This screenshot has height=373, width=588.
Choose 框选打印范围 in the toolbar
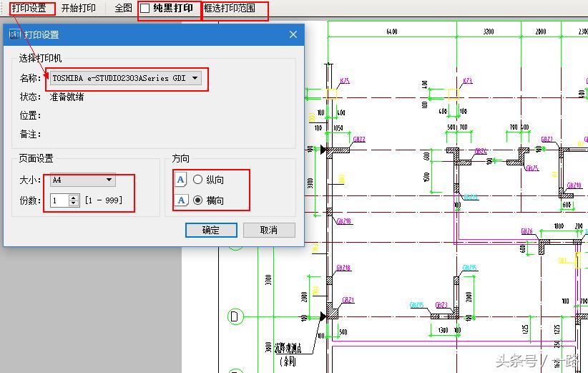point(230,9)
